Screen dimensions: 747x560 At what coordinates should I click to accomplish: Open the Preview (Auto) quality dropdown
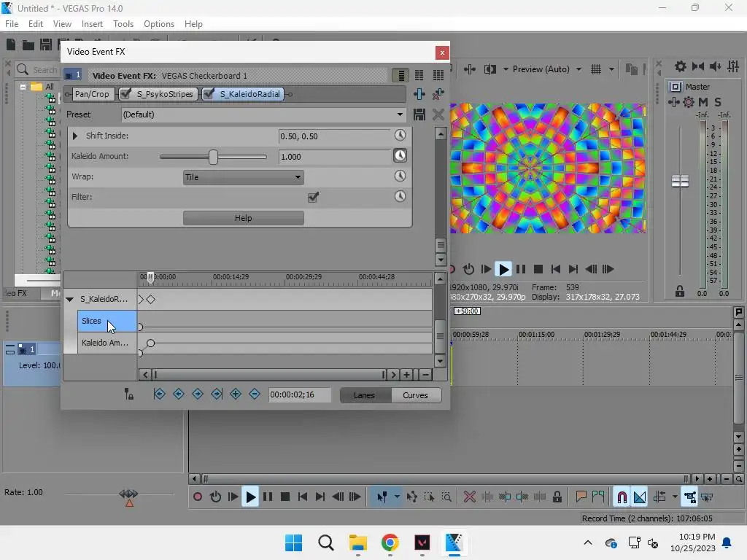[578, 69]
